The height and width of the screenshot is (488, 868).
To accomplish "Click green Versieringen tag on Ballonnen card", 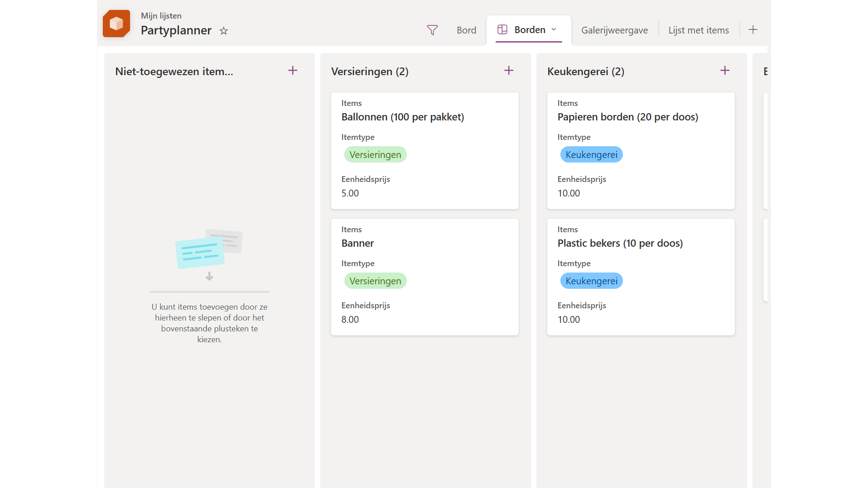I will 375,155.
